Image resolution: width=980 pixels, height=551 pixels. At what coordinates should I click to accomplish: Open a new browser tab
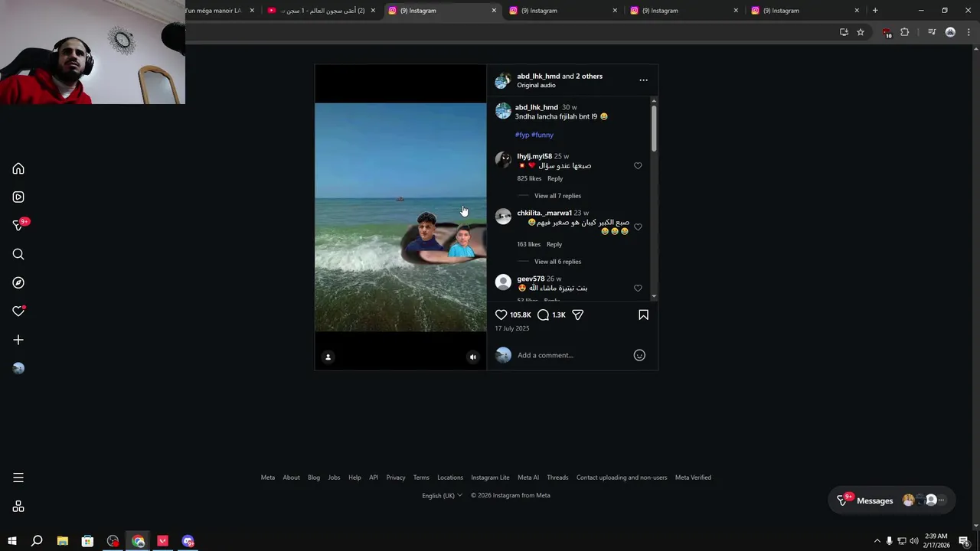(x=875, y=11)
